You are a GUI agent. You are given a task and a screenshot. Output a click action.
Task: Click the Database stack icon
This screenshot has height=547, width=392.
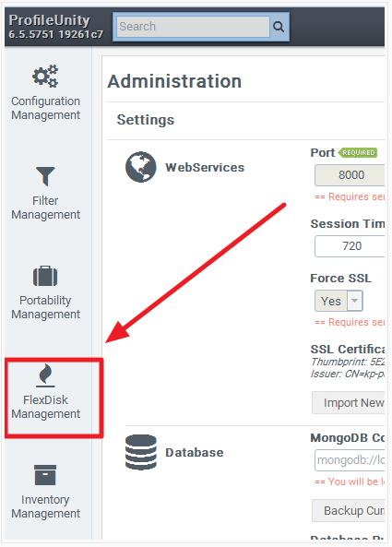pyautogui.click(x=141, y=452)
